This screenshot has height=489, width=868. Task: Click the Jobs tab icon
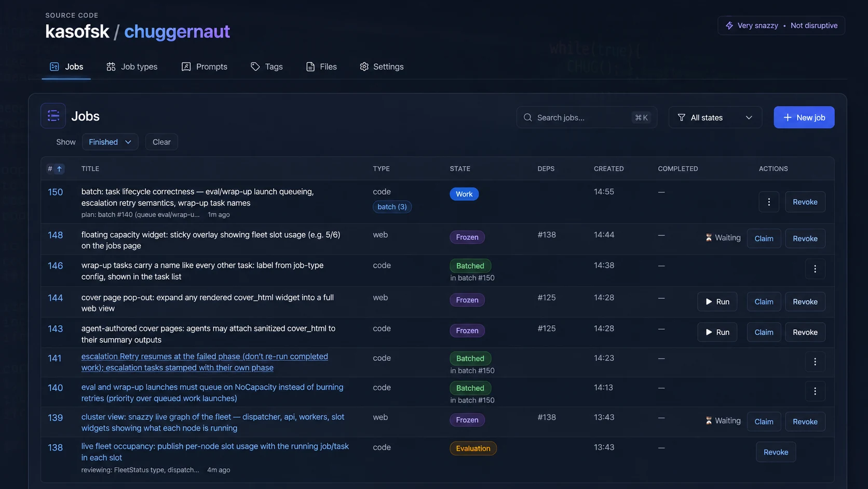[x=55, y=67]
